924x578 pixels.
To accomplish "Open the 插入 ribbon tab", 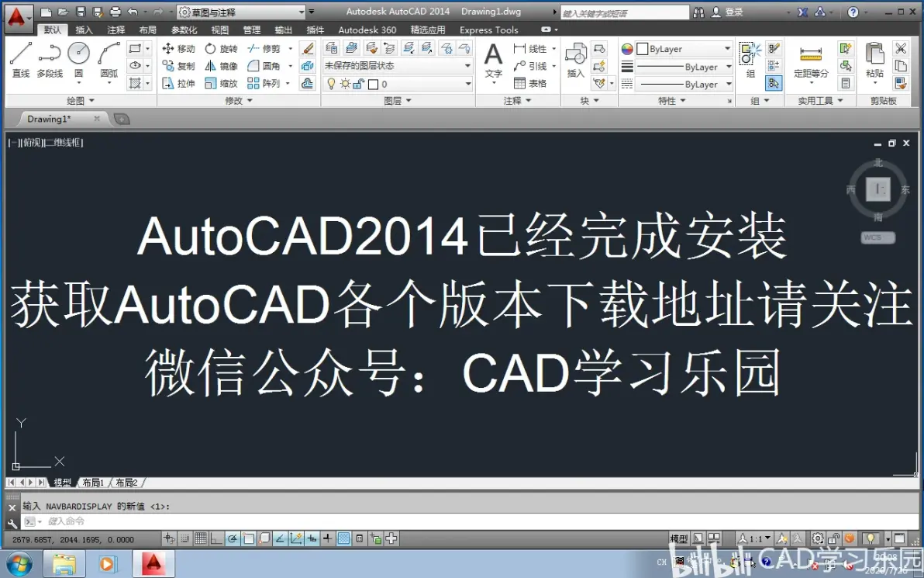I will coord(84,30).
